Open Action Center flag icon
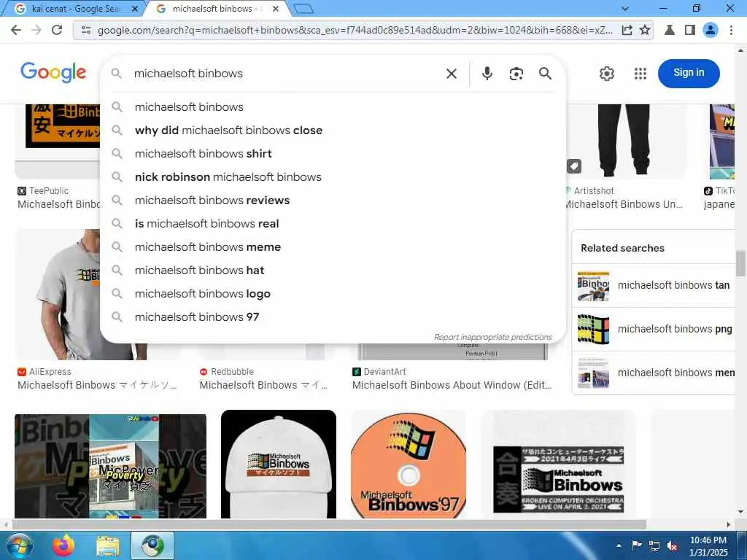The width and height of the screenshot is (747, 560). (x=636, y=545)
